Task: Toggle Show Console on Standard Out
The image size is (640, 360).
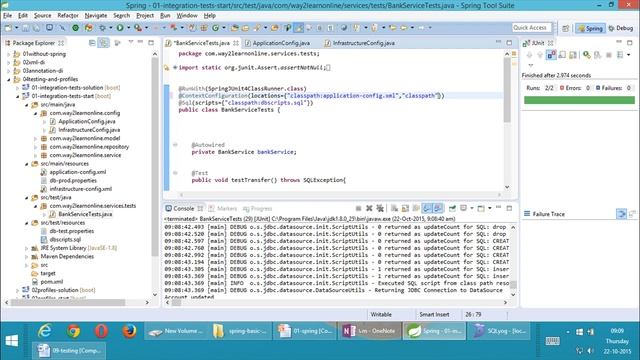Action: pos(427,208)
